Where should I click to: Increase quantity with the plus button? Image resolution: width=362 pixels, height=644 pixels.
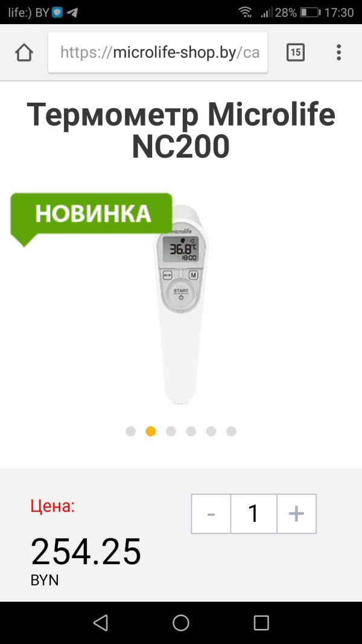296,514
